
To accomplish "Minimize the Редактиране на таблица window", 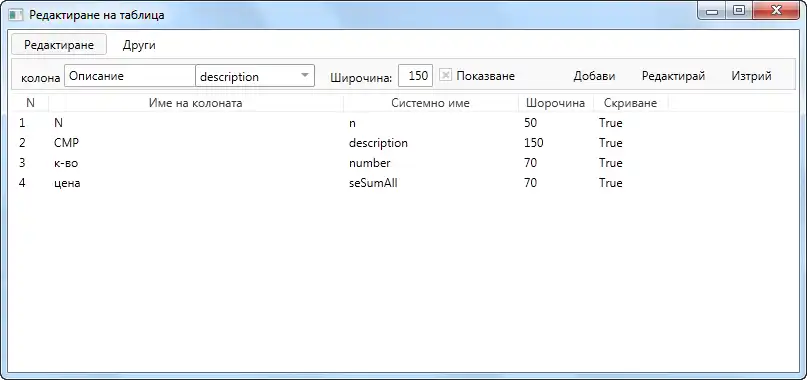I will click(712, 10).
